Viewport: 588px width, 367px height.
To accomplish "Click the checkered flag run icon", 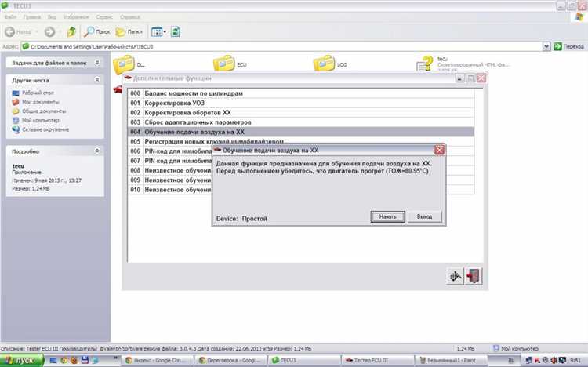I will click(x=455, y=275).
